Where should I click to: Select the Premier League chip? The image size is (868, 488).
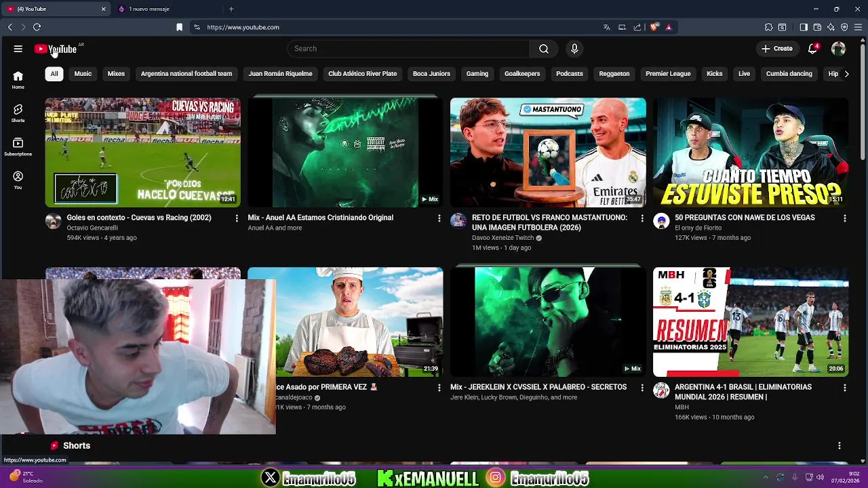click(x=668, y=74)
